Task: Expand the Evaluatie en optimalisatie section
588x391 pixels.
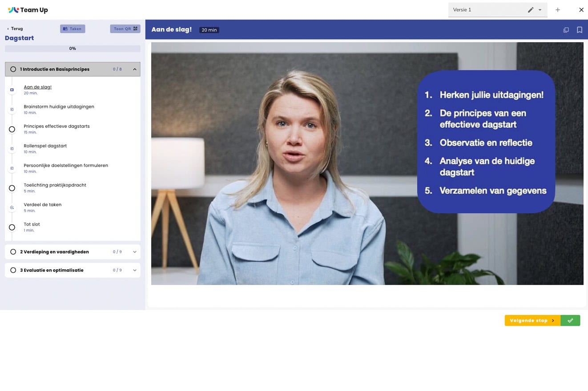Action: 134,270
